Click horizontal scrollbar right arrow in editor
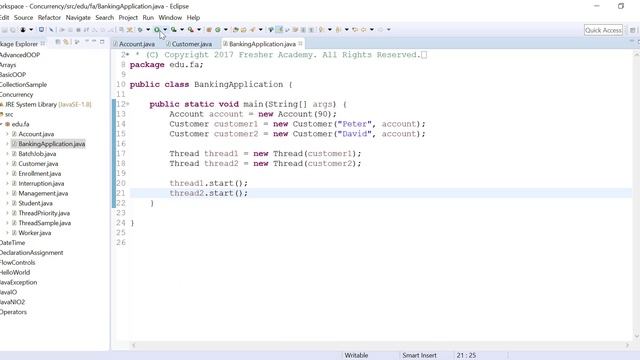The image size is (640, 360). [627, 345]
